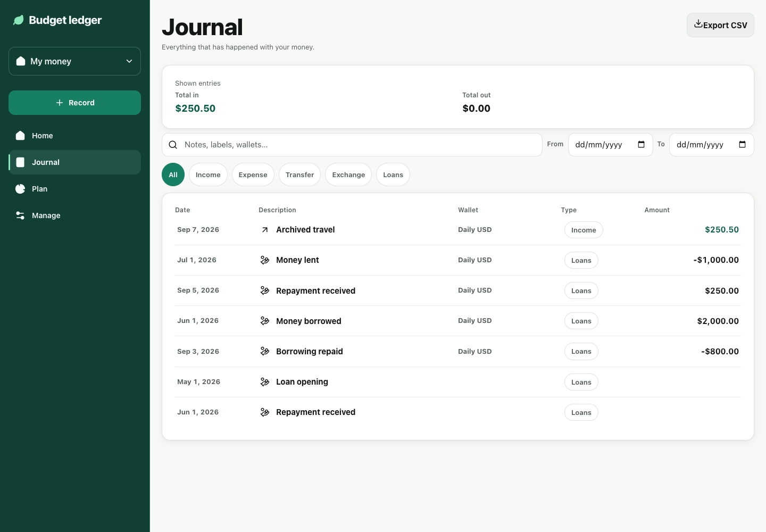The height and width of the screenshot is (532, 766).
Task: Open the From date calendar picker icon
Action: pos(641,145)
